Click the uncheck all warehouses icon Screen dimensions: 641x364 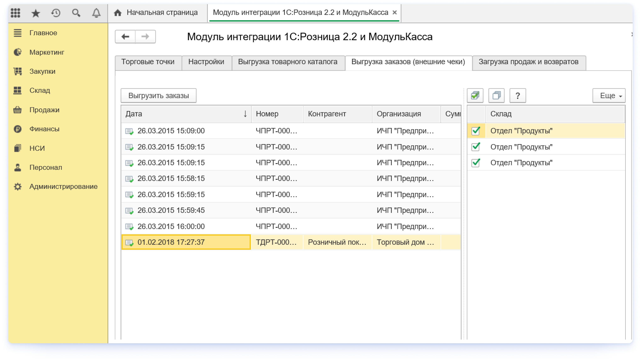coord(496,95)
